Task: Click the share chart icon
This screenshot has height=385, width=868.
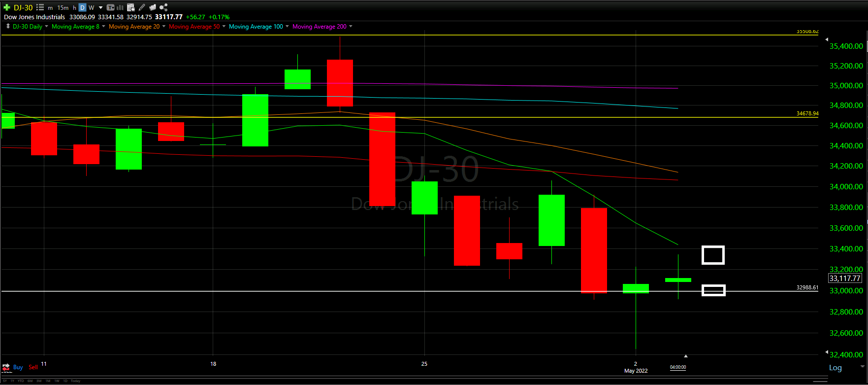Action: 163,7
